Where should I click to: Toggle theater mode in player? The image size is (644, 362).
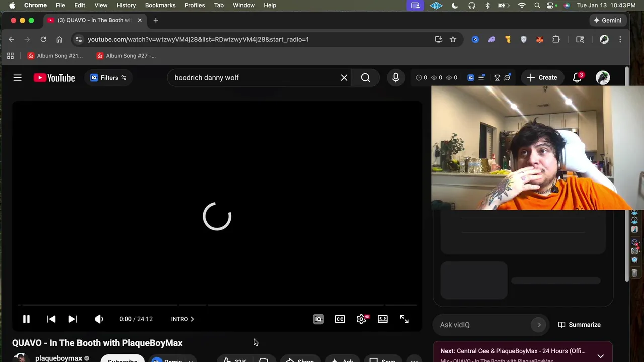pos(383,319)
